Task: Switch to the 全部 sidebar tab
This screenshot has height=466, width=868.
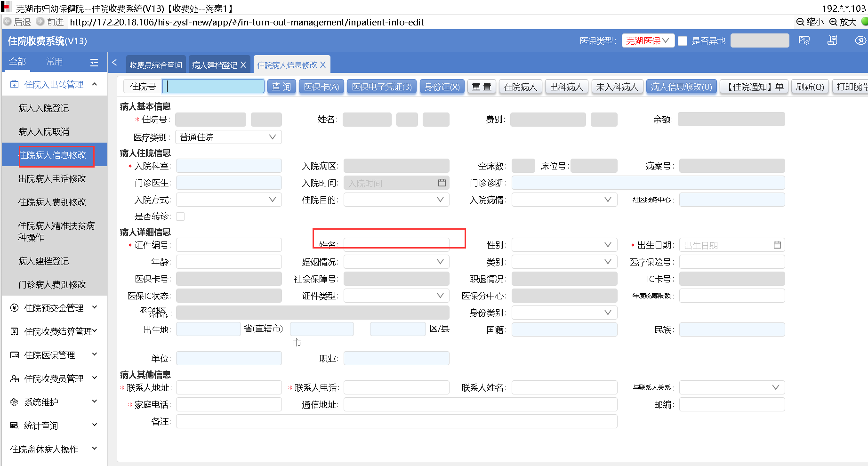Action: pyautogui.click(x=17, y=62)
